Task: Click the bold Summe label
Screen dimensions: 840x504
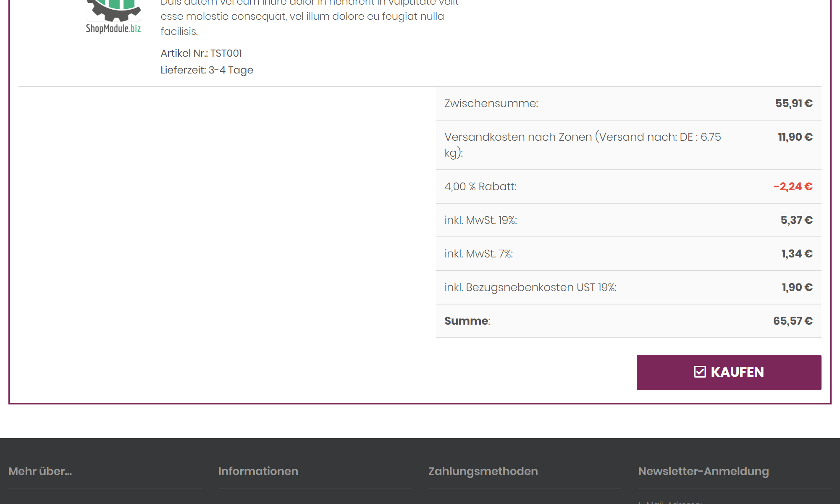Action: pos(467,321)
